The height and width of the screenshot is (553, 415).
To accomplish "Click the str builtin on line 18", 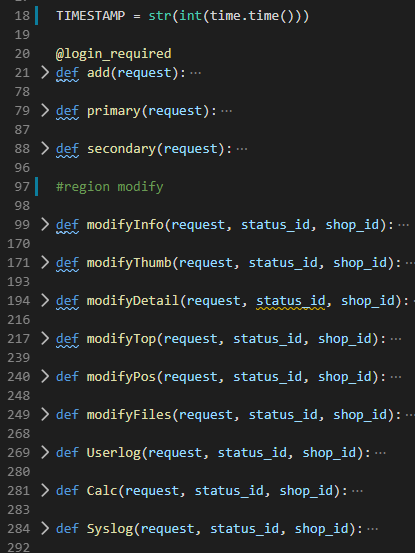I will 160,16.
